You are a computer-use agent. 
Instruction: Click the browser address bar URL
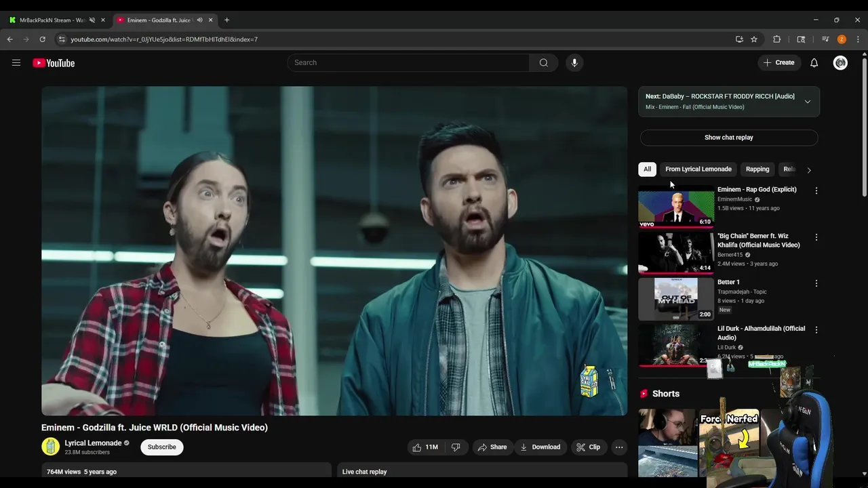point(164,39)
